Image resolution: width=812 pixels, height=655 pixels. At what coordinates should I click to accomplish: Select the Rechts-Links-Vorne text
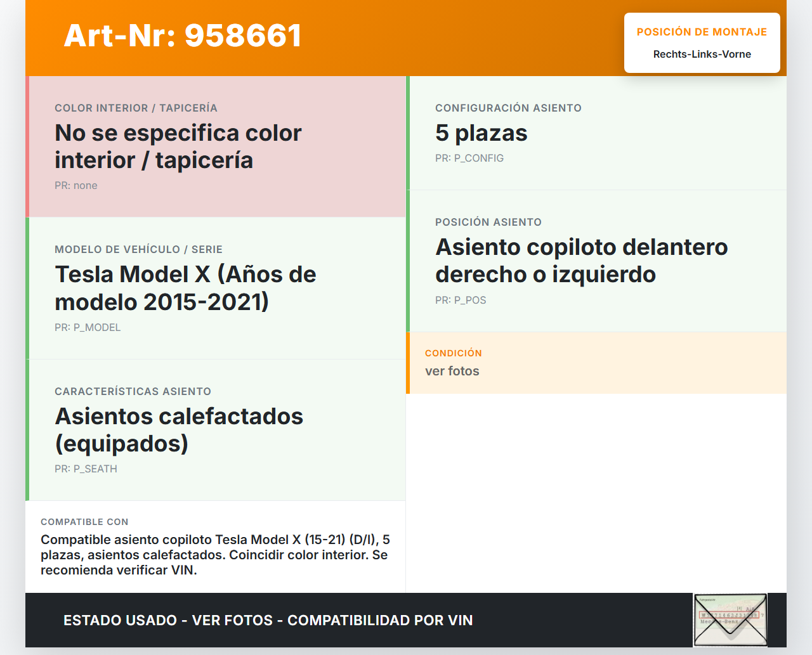(702, 55)
